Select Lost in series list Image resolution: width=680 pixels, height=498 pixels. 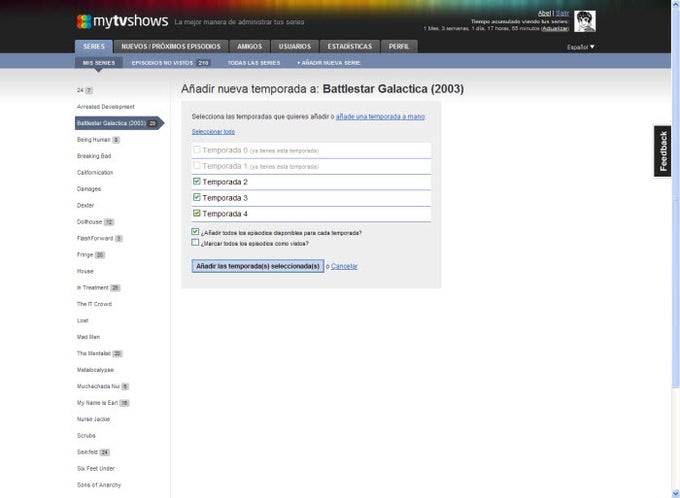[82, 321]
